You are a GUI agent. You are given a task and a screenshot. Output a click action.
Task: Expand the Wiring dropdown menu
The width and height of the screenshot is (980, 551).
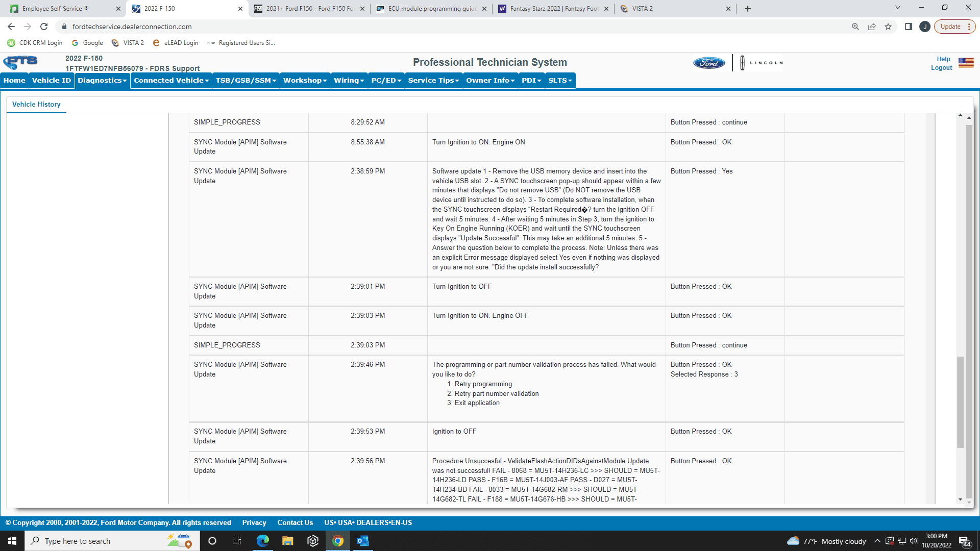[x=349, y=80]
